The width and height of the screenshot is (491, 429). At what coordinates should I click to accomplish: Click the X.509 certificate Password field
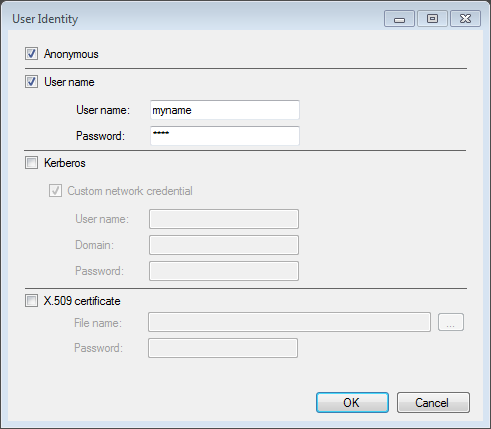click(223, 348)
